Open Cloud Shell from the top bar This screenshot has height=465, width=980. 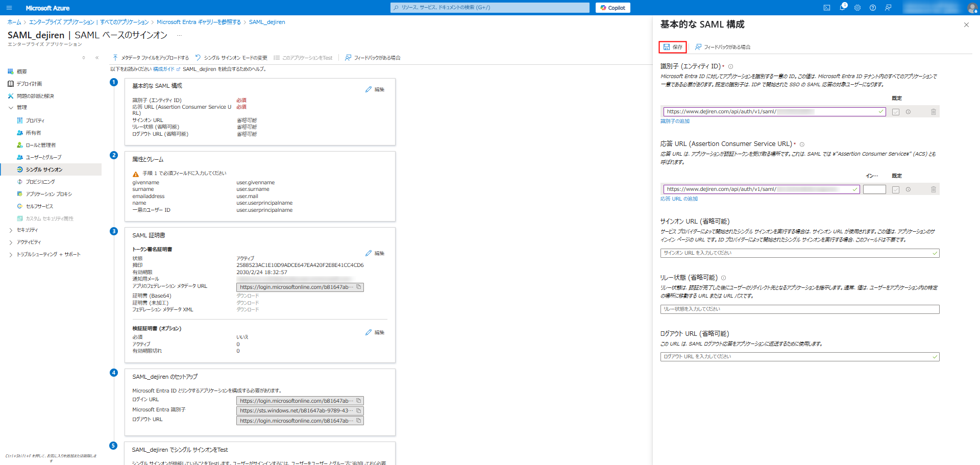coord(827,8)
